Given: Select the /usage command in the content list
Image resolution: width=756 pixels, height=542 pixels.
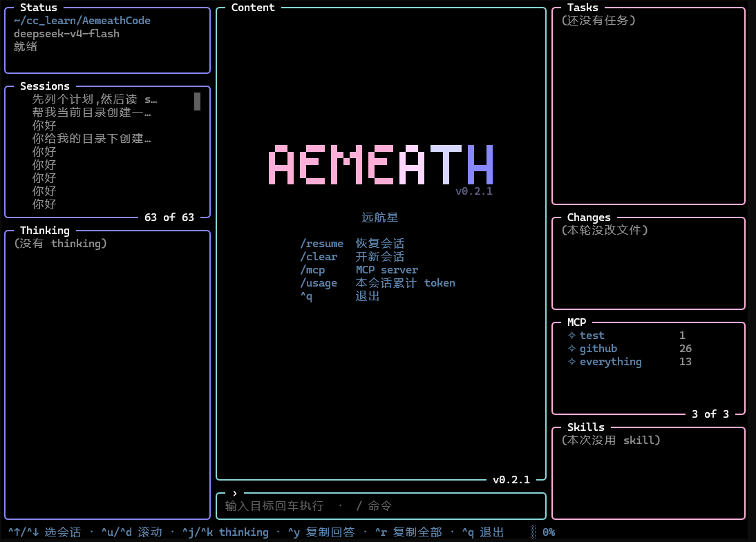Looking at the screenshot, I should point(319,283).
